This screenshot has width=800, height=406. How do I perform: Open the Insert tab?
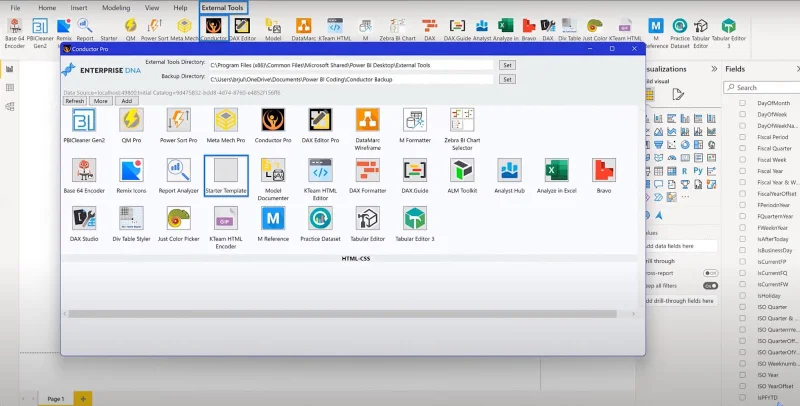coord(79,8)
